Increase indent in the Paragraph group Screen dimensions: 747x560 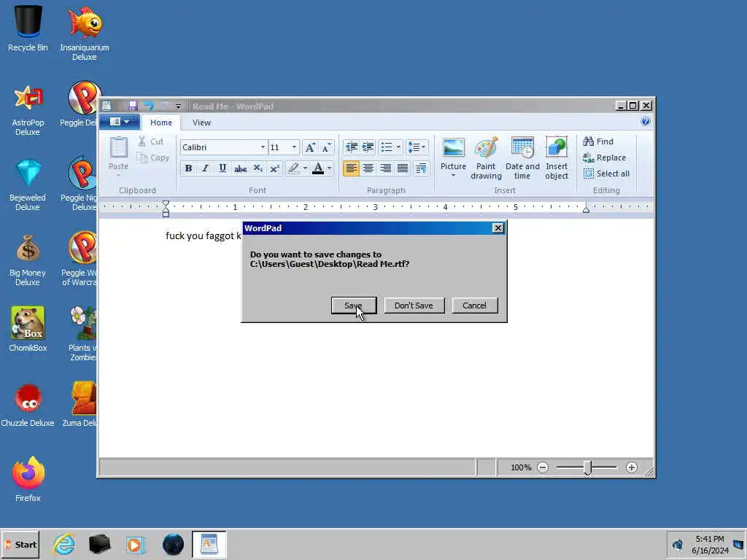pos(368,147)
